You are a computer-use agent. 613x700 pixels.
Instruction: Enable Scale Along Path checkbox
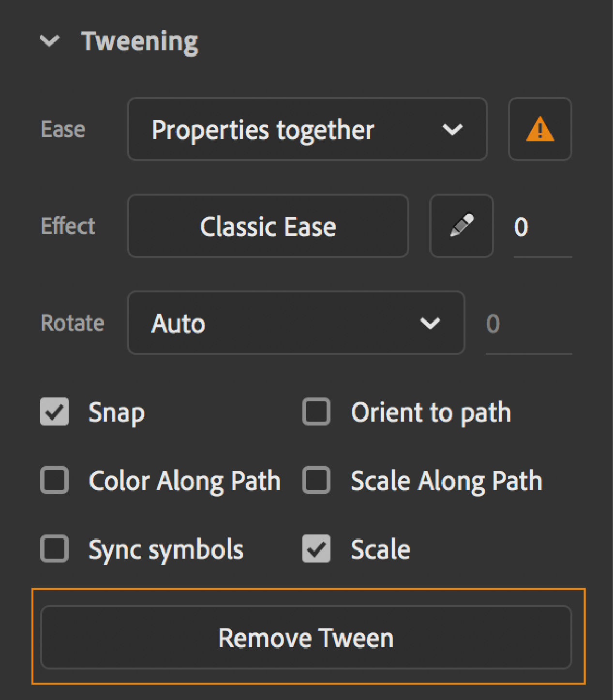pyautogui.click(x=316, y=480)
